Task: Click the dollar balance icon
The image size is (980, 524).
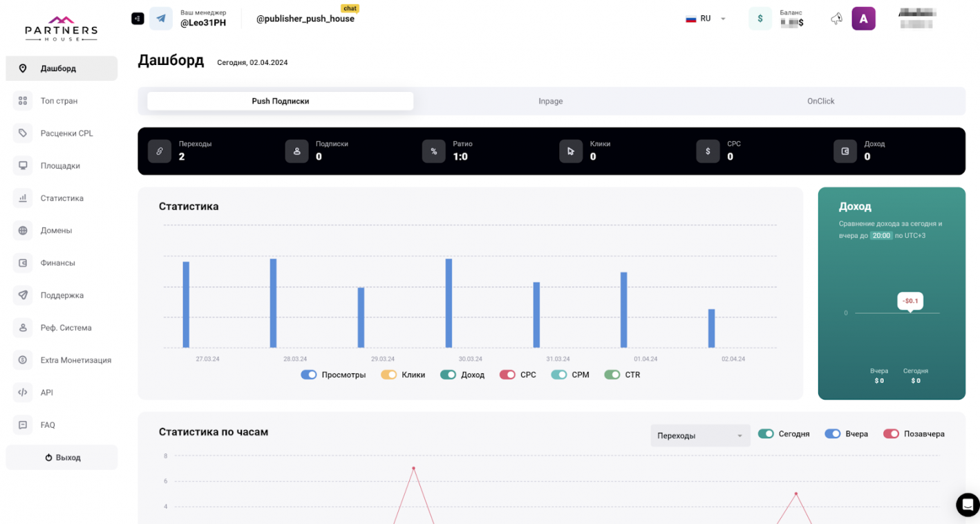Action: click(760, 19)
